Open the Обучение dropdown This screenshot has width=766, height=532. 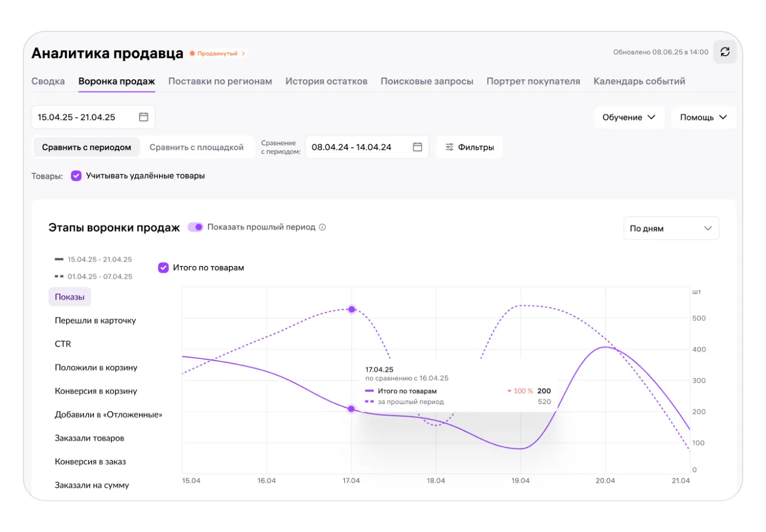click(629, 117)
